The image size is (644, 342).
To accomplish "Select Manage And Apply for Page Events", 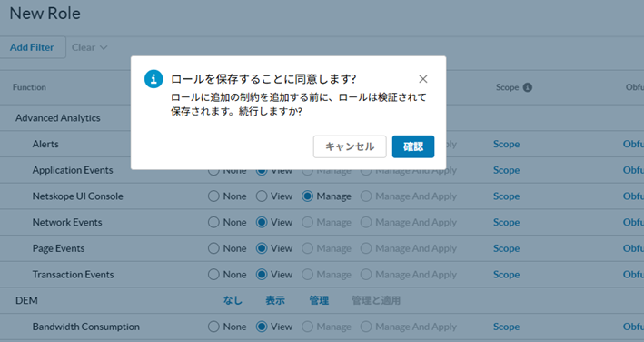I will 366,248.
